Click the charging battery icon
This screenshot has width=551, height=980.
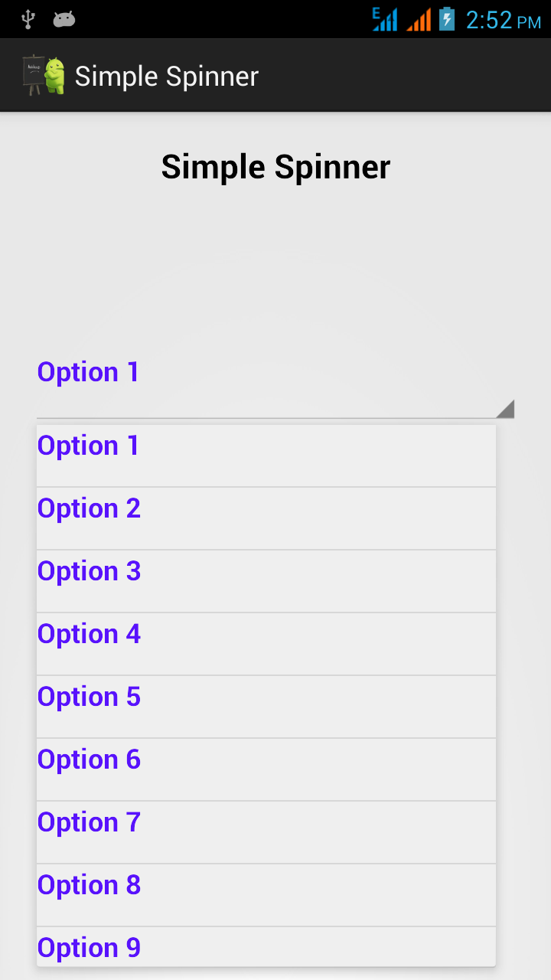click(x=446, y=19)
